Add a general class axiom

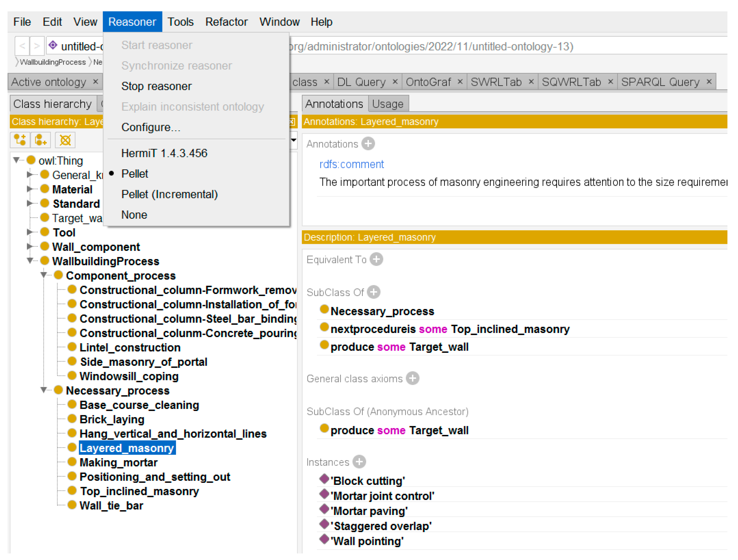(412, 379)
